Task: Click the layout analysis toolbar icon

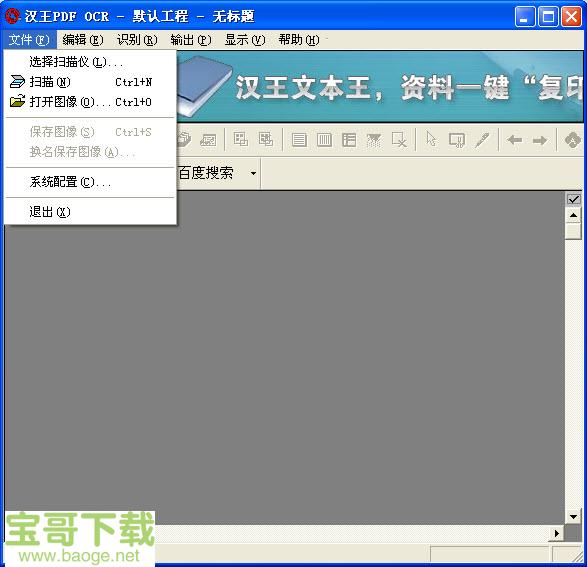Action: [241, 140]
